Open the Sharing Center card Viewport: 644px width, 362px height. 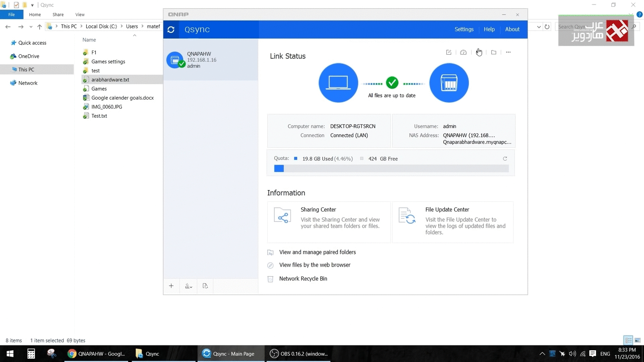[x=329, y=222]
